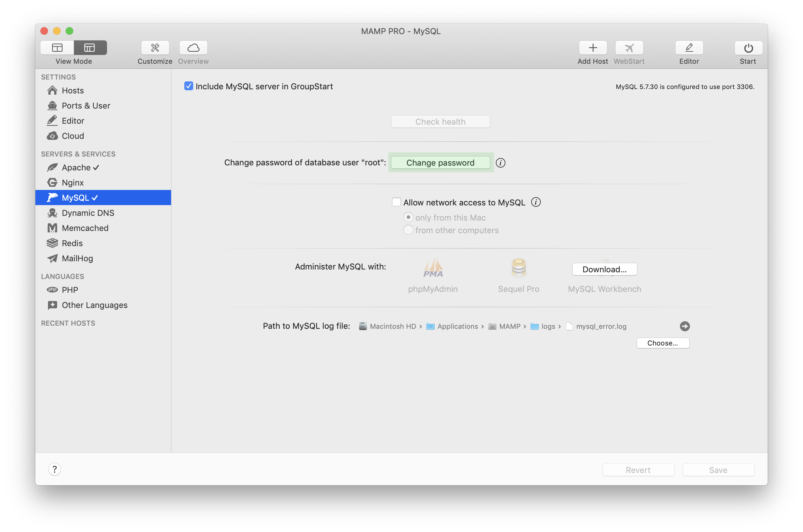The width and height of the screenshot is (803, 532).
Task: Reveal log file with arrow icon
Action: pyautogui.click(x=685, y=326)
